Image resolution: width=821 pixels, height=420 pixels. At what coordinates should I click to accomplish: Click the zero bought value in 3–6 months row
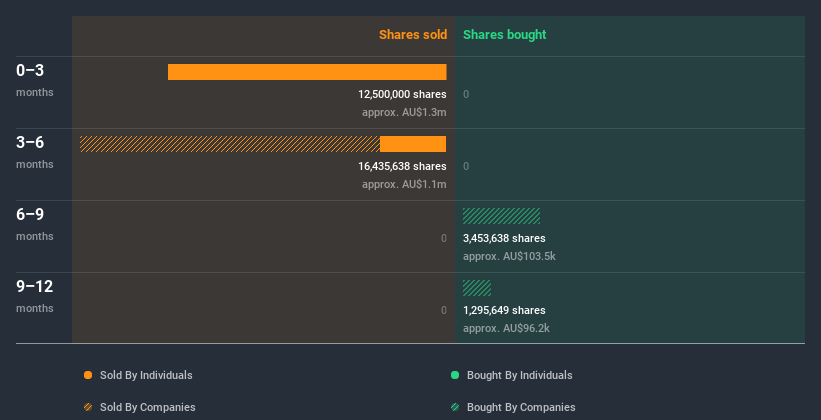point(466,166)
